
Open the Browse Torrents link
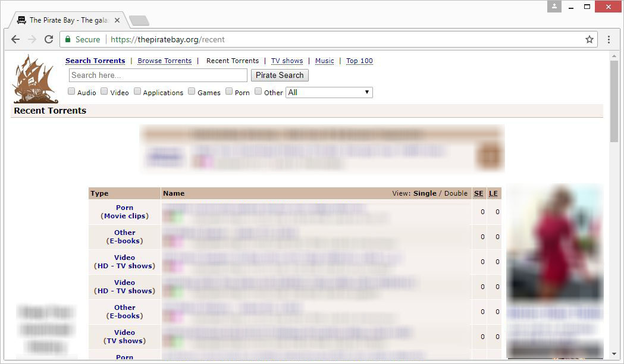(164, 61)
